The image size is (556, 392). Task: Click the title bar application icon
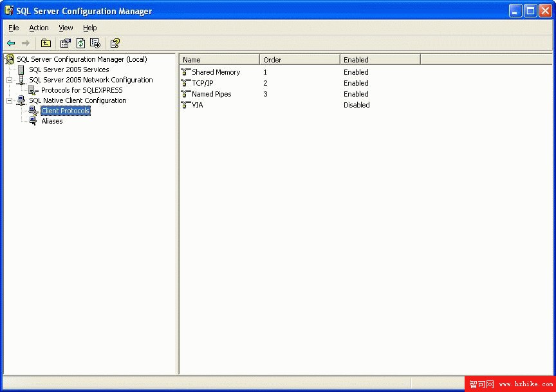9,11
